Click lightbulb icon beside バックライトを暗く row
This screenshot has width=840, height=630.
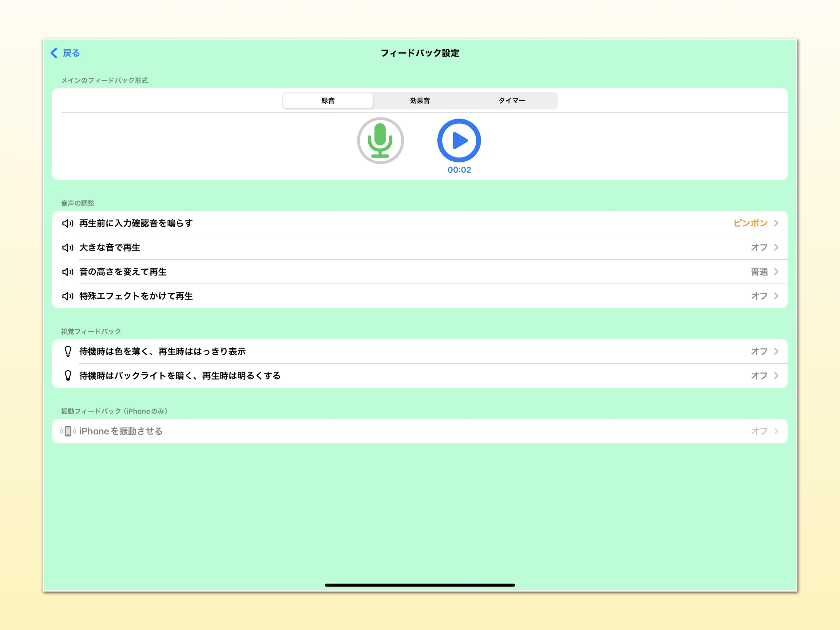[x=68, y=376]
